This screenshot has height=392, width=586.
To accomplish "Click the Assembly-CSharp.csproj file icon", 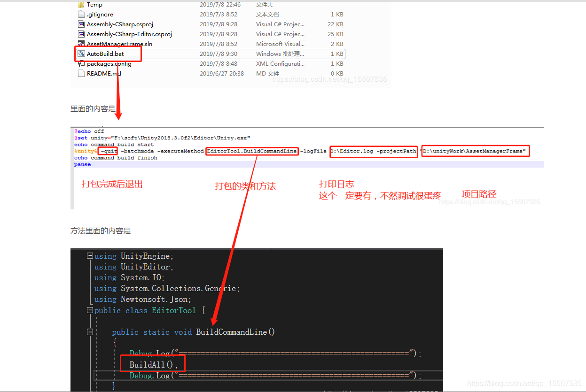I will tap(81, 24).
